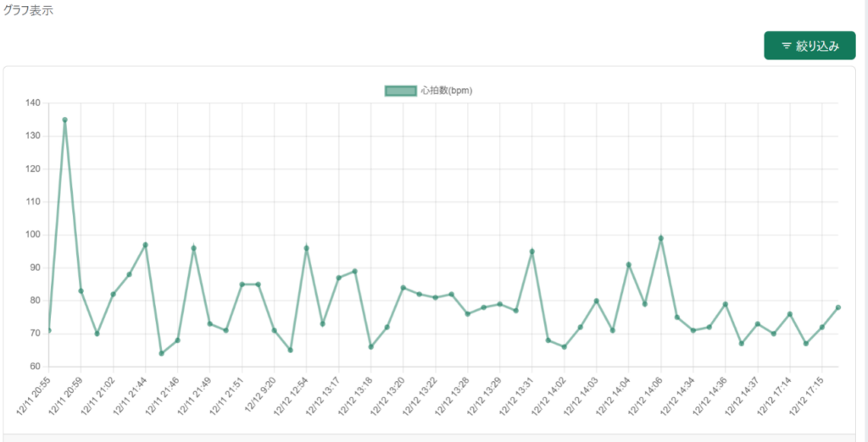Open the 絞り込み filter button
Viewport: 868px width, 442px height.
click(x=810, y=46)
